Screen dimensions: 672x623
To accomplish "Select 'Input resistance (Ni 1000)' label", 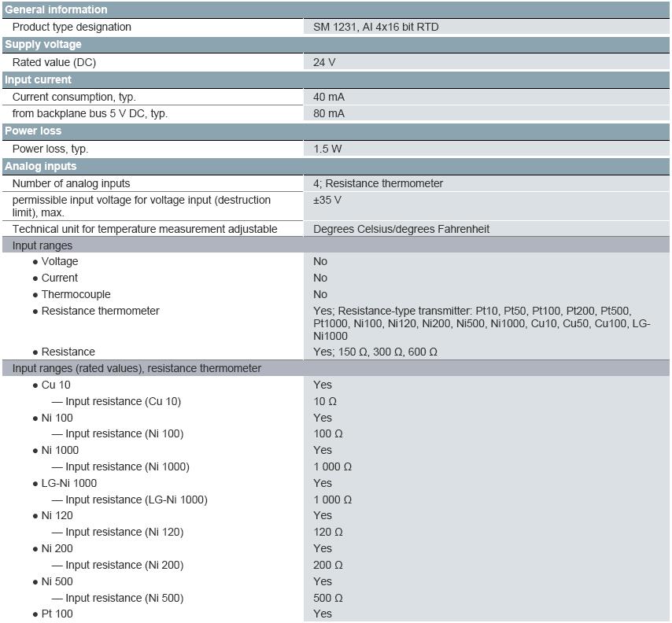I will (121, 466).
